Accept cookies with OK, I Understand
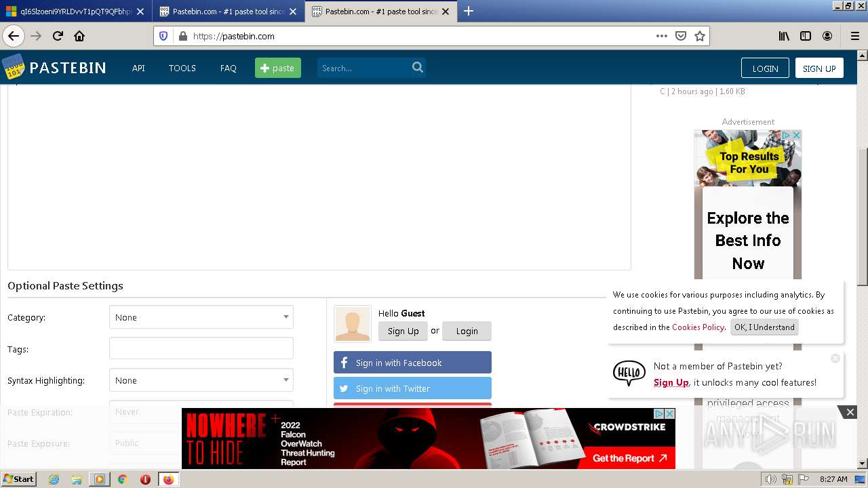The image size is (868, 488). pyautogui.click(x=764, y=327)
